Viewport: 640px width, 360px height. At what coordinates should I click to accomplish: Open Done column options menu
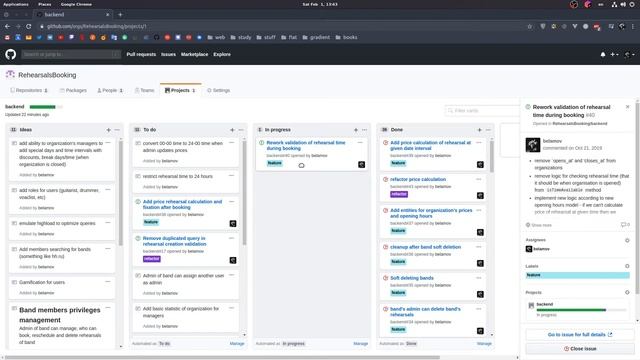(x=488, y=130)
